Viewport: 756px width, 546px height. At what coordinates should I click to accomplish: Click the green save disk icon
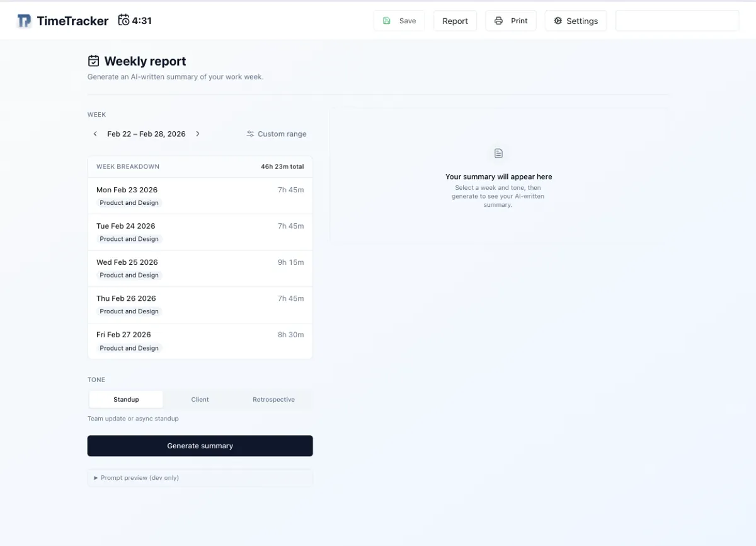click(386, 20)
